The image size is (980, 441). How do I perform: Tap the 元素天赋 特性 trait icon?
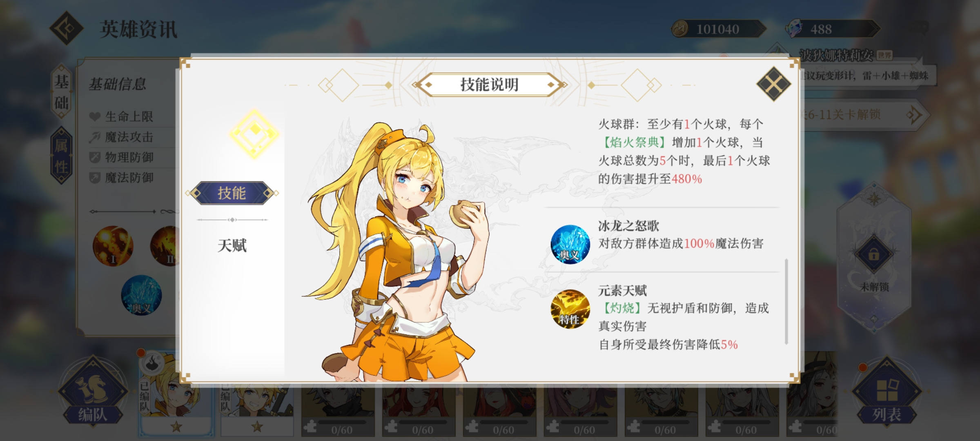[570, 309]
